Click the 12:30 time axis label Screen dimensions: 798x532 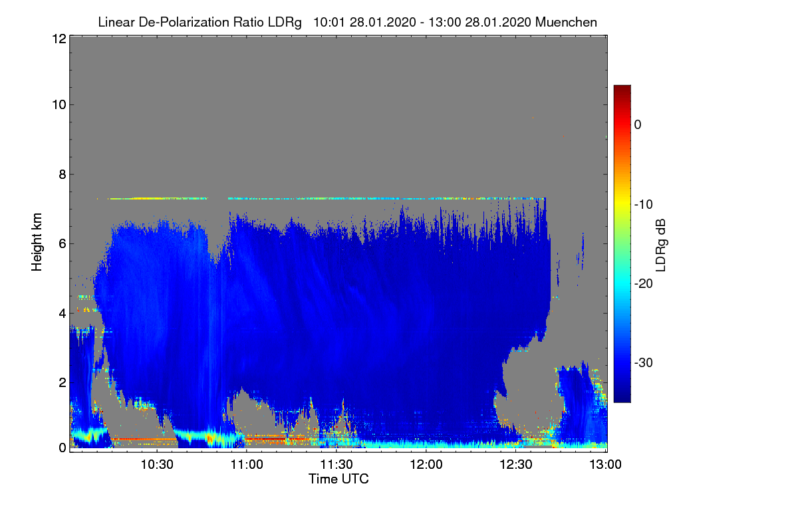click(x=516, y=465)
